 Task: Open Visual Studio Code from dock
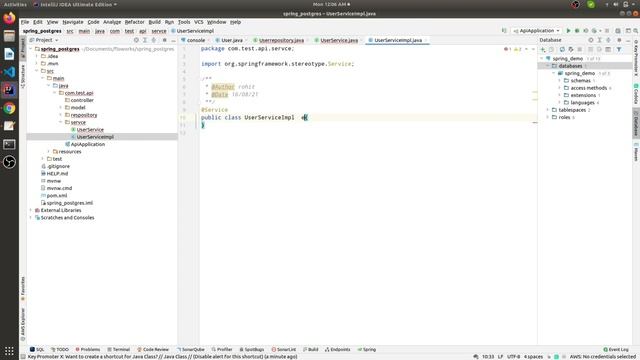point(9,72)
